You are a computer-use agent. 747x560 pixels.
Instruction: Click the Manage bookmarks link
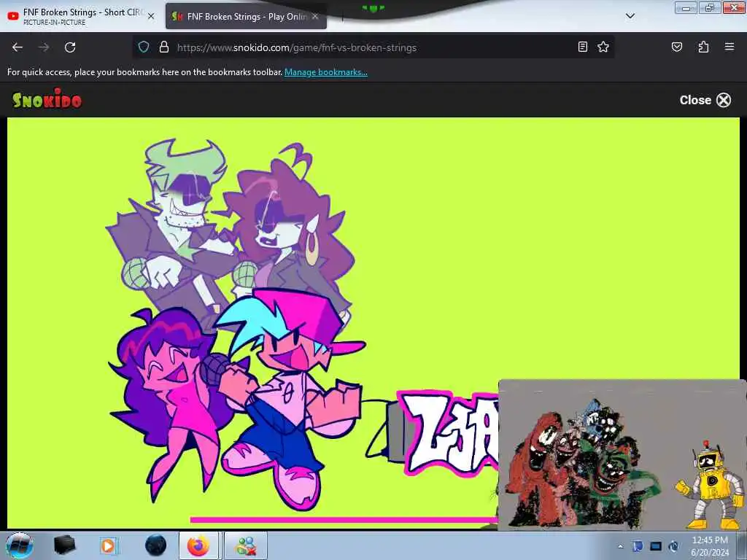[x=326, y=72]
